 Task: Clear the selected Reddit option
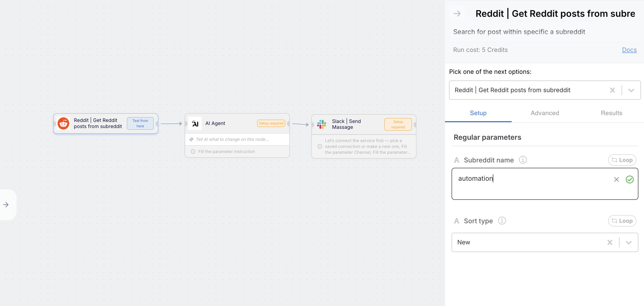pos(612,90)
